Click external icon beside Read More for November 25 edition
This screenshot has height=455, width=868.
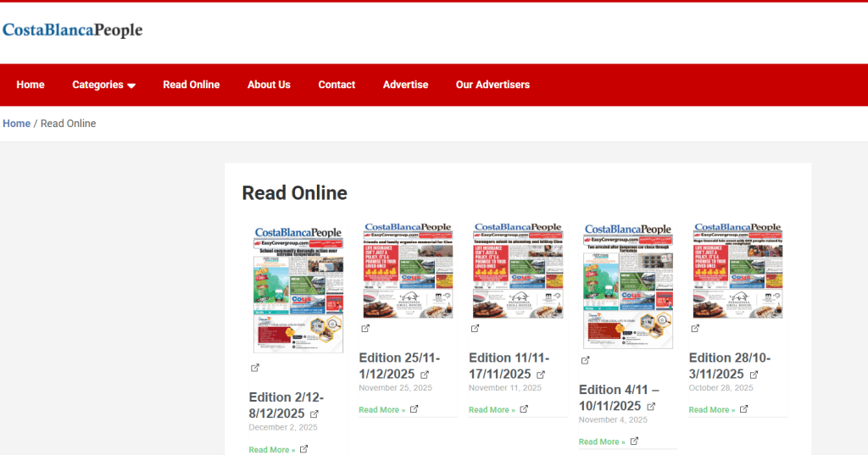point(414,409)
